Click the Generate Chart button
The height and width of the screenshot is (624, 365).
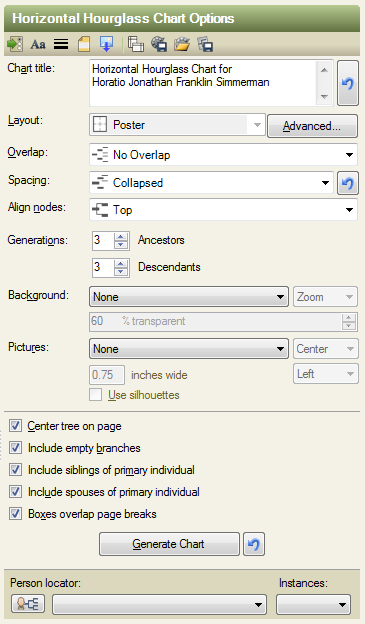tap(169, 544)
